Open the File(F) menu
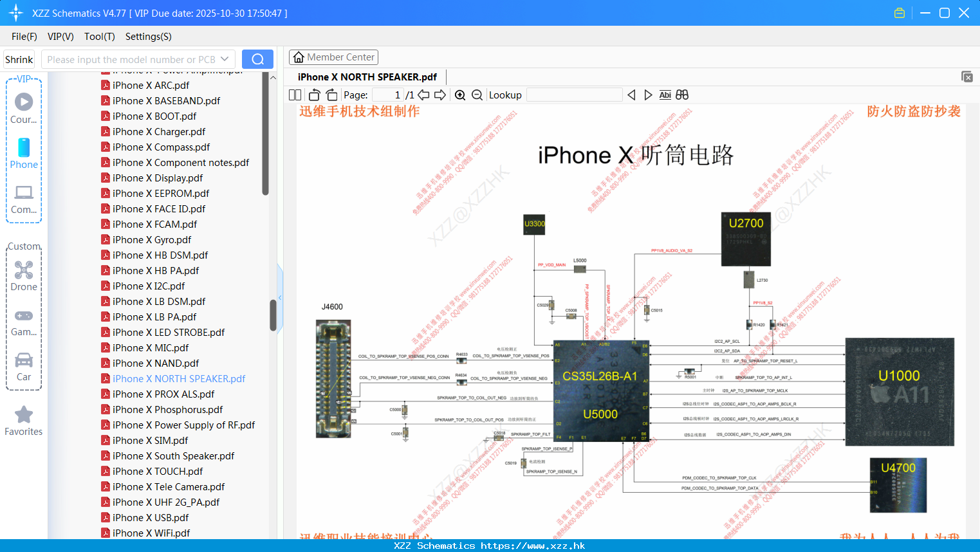Viewport: 980px width, 552px height. point(24,37)
